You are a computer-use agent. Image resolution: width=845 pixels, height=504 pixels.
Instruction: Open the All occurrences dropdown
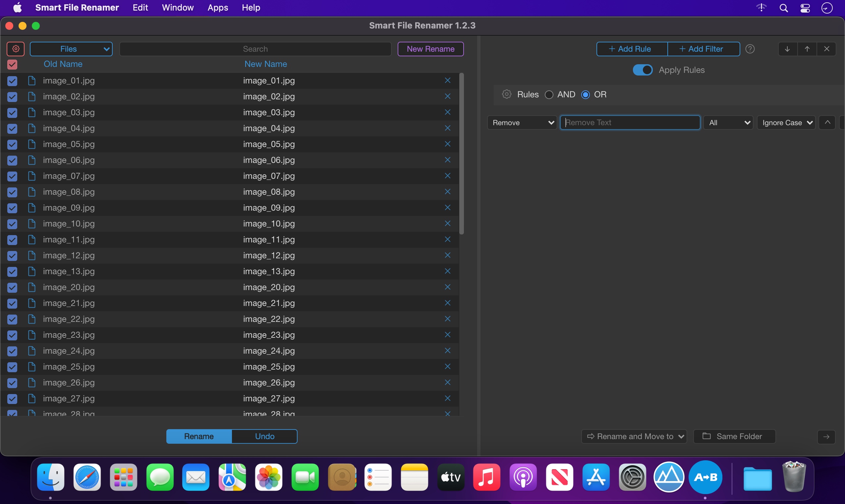coord(728,123)
